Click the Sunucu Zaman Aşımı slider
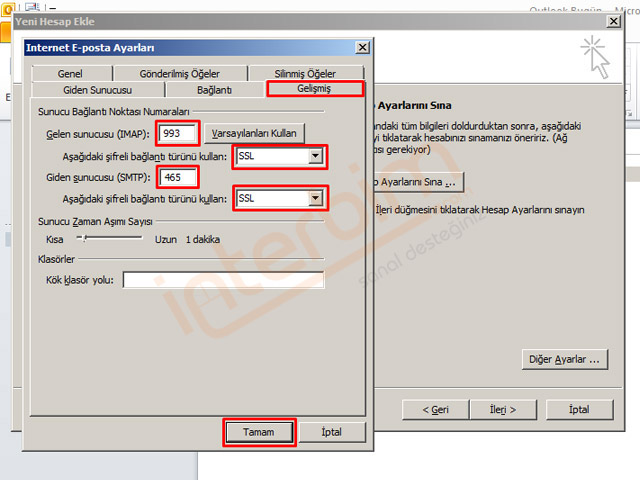The width and height of the screenshot is (640, 480). point(84,239)
